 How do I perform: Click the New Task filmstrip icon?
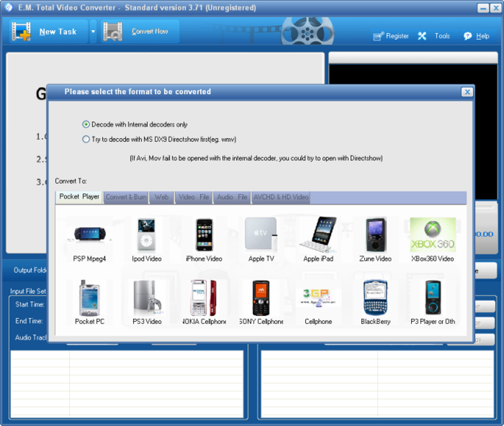(x=21, y=32)
